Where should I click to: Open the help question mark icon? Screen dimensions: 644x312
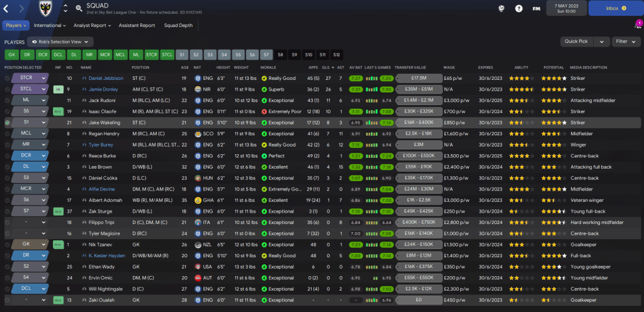[x=519, y=9]
